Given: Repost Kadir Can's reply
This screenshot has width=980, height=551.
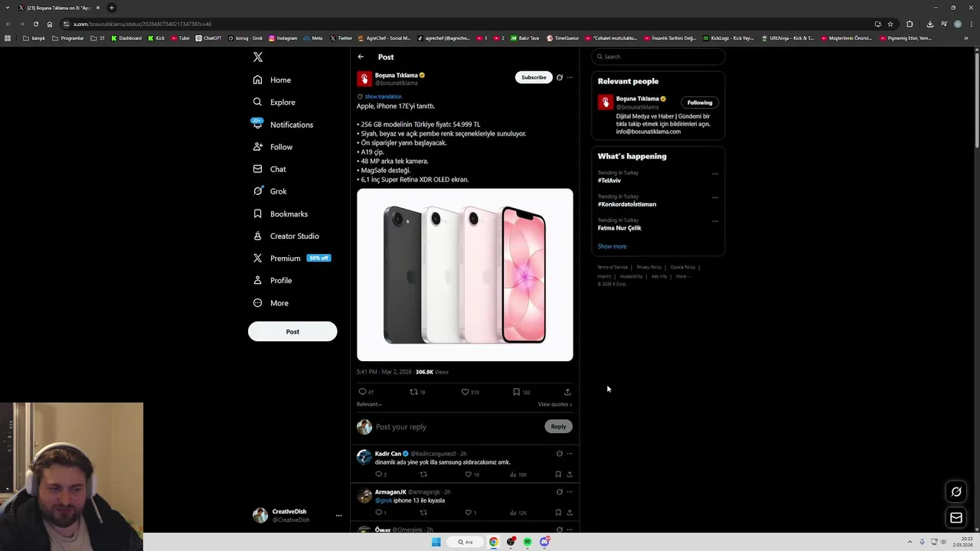Looking at the screenshot, I should coord(423,474).
